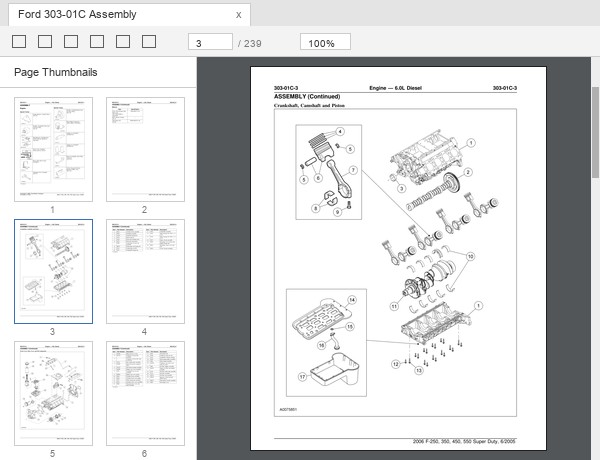Image resolution: width=600 pixels, height=460 pixels.
Task: Click callout 3 near the cylinder block
Action: click(x=401, y=188)
